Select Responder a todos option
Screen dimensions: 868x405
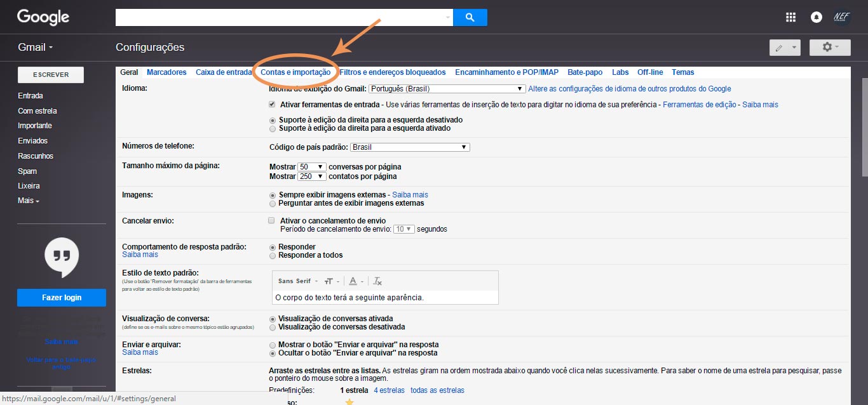point(273,255)
